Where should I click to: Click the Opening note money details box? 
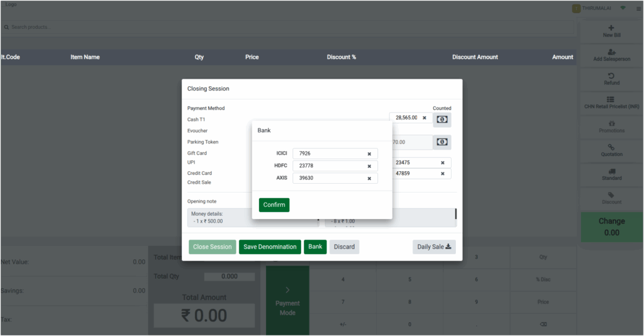coord(253,218)
